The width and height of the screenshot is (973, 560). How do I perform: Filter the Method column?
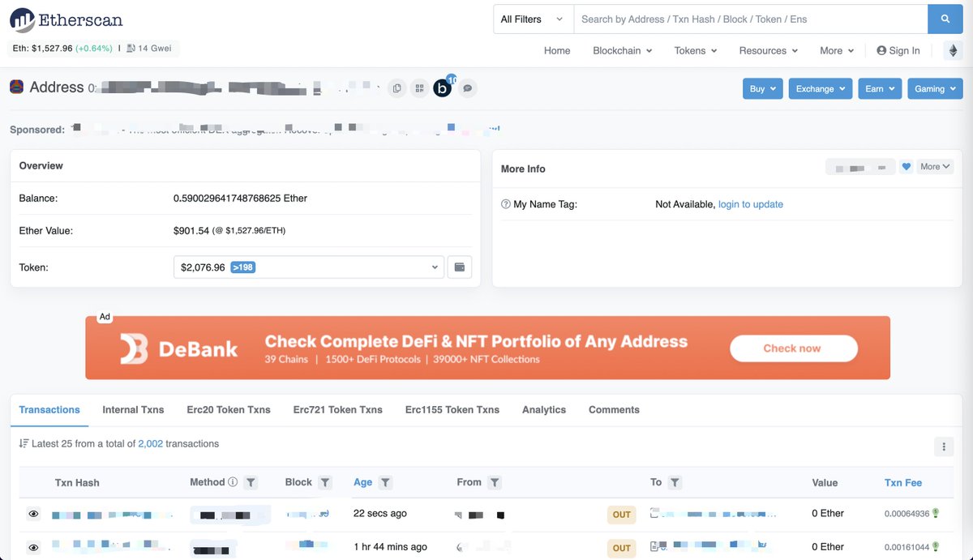coord(251,482)
